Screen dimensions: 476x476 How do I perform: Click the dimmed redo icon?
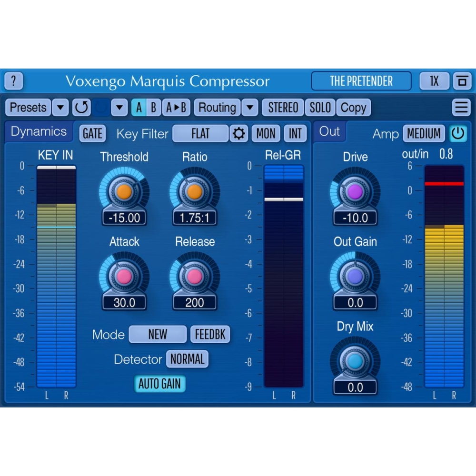click(101, 108)
